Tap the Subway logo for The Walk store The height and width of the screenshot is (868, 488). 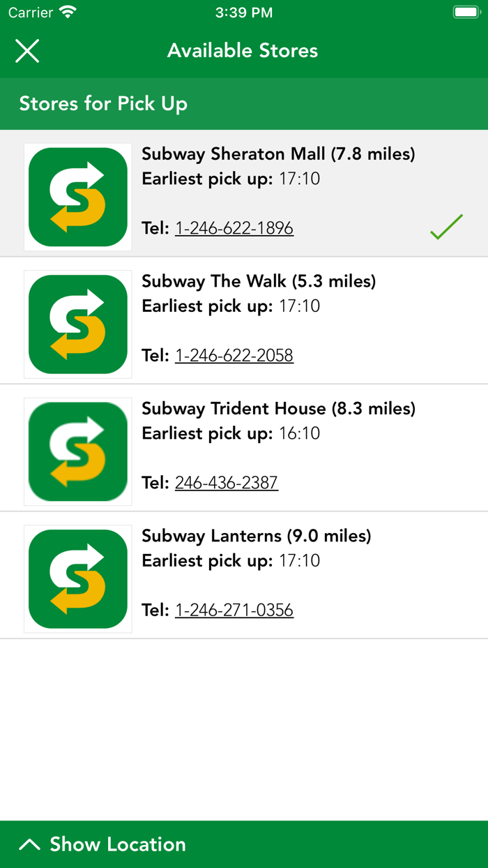[x=77, y=324]
